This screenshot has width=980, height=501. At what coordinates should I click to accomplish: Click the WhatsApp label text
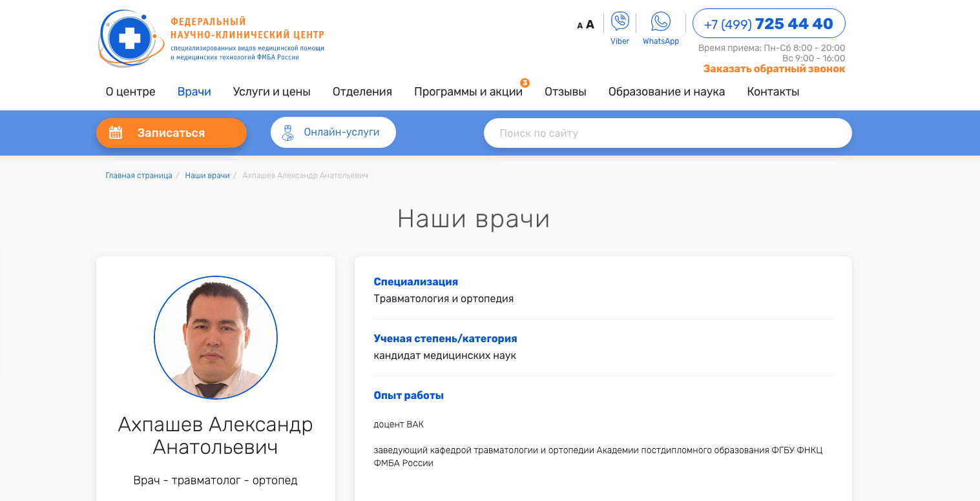[661, 41]
